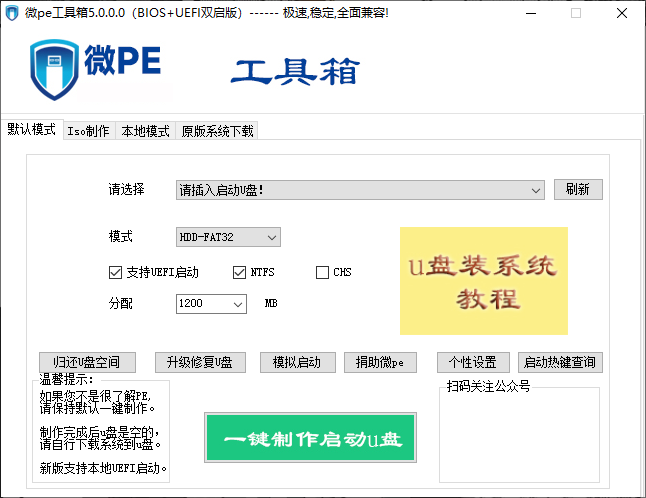This screenshot has height=498, width=646.
Task: Go to the 原版系统下载 tab
Action: click(x=217, y=131)
